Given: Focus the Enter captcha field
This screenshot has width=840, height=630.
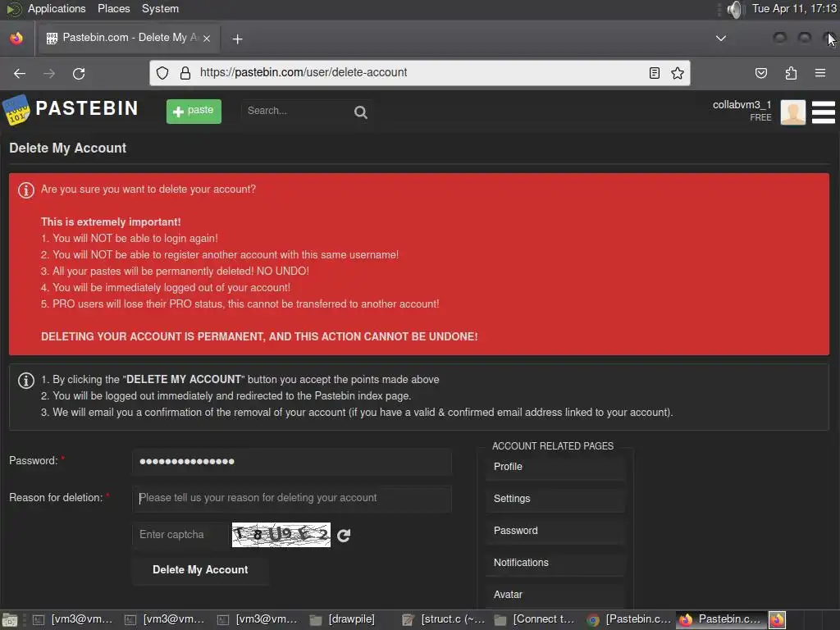Looking at the screenshot, I should pyautogui.click(x=181, y=535).
